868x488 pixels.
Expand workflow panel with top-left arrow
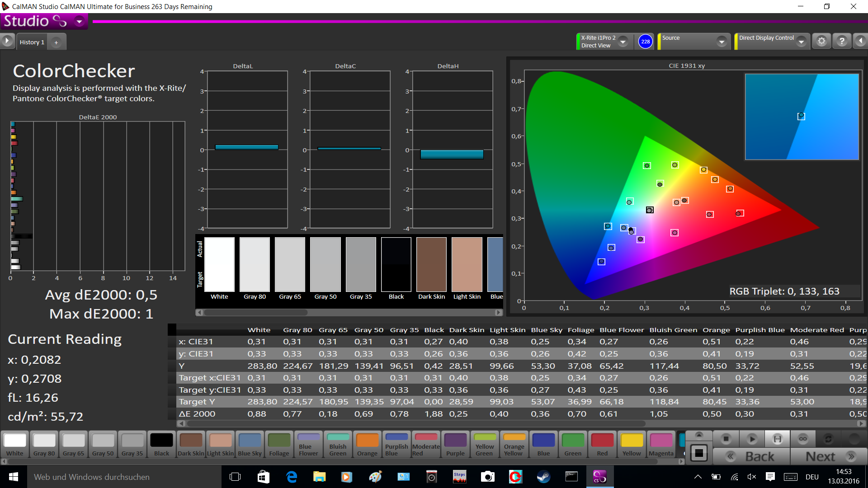pos(7,41)
